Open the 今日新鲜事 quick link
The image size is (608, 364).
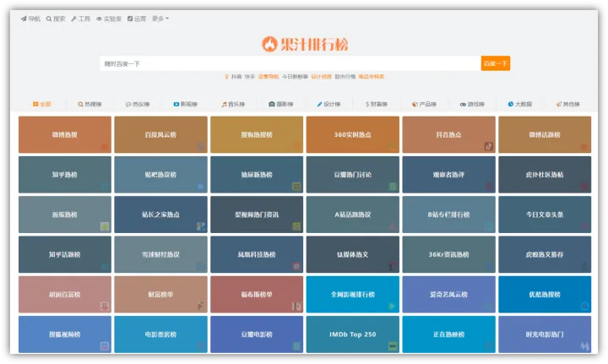[x=295, y=77]
